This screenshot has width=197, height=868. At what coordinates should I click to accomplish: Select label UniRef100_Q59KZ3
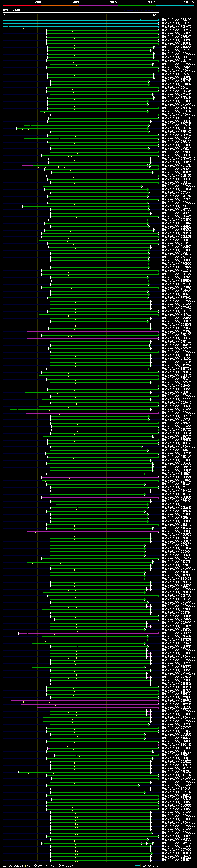(x=177, y=761)
